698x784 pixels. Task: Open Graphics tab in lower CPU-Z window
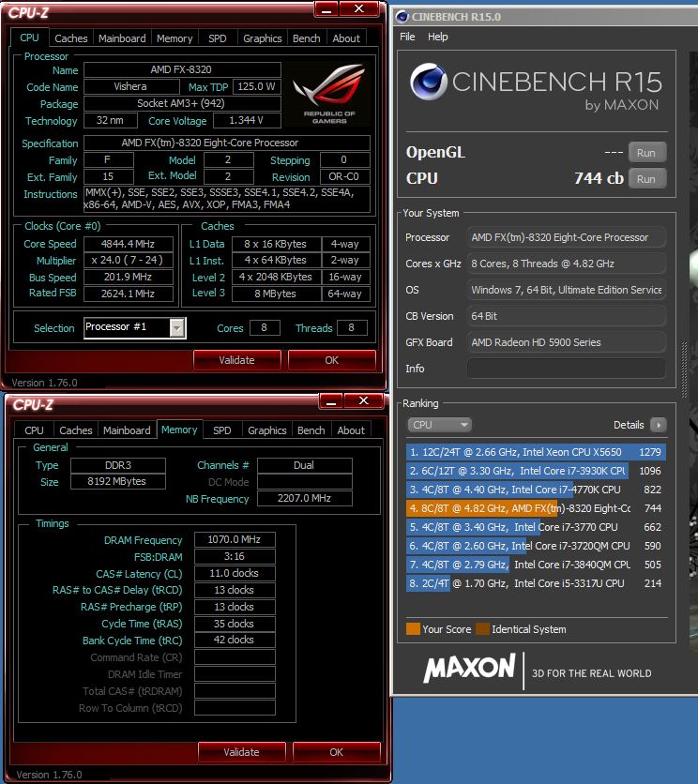point(267,430)
